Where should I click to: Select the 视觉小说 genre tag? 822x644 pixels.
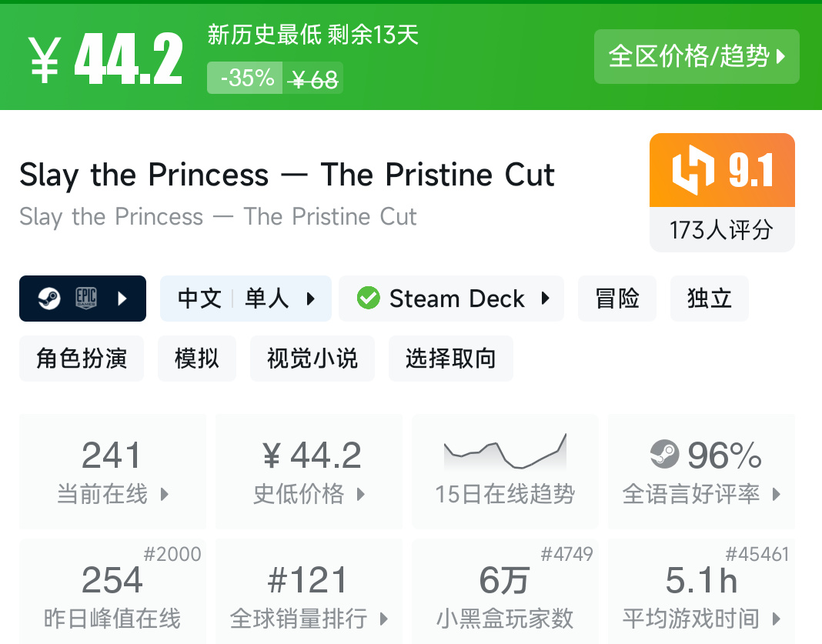pos(312,359)
